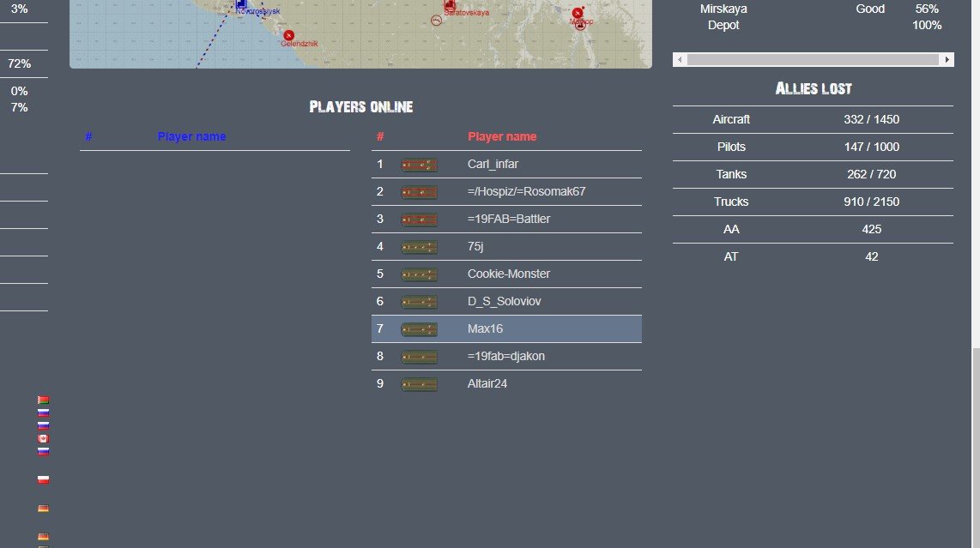
Task: Click the Polish flag icon
Action: coord(43,480)
